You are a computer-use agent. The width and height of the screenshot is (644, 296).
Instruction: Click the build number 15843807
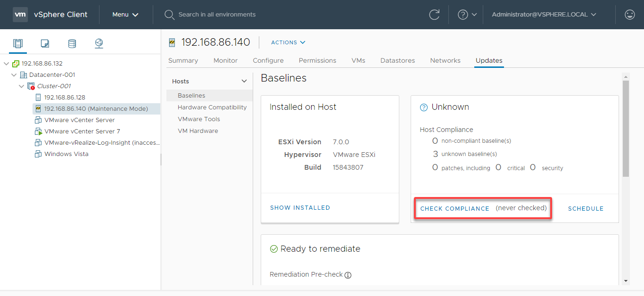coord(348,167)
